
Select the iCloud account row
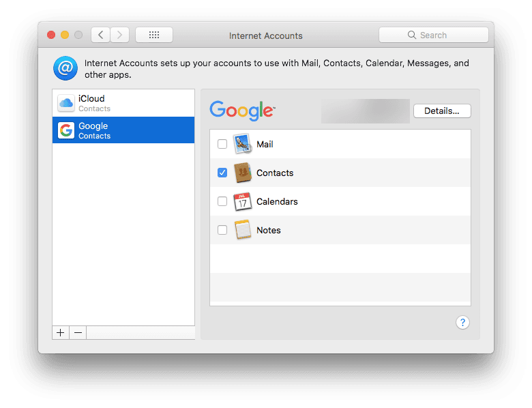click(x=123, y=103)
